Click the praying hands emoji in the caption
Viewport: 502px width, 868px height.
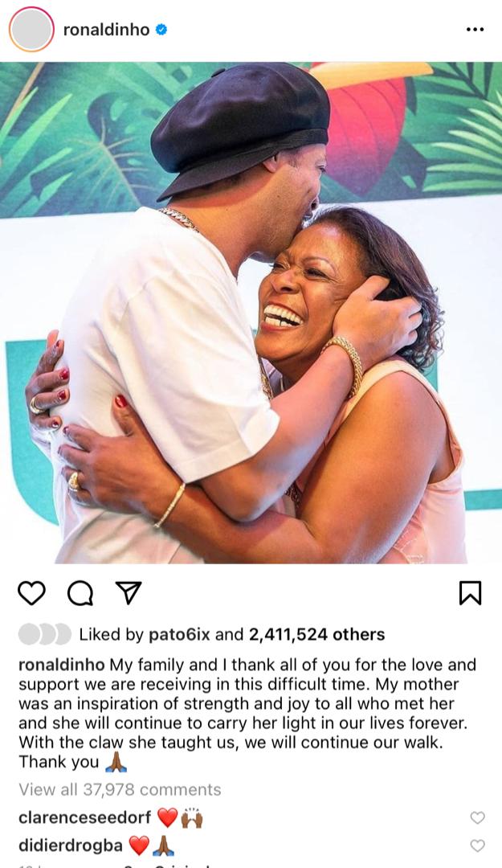coord(116,762)
